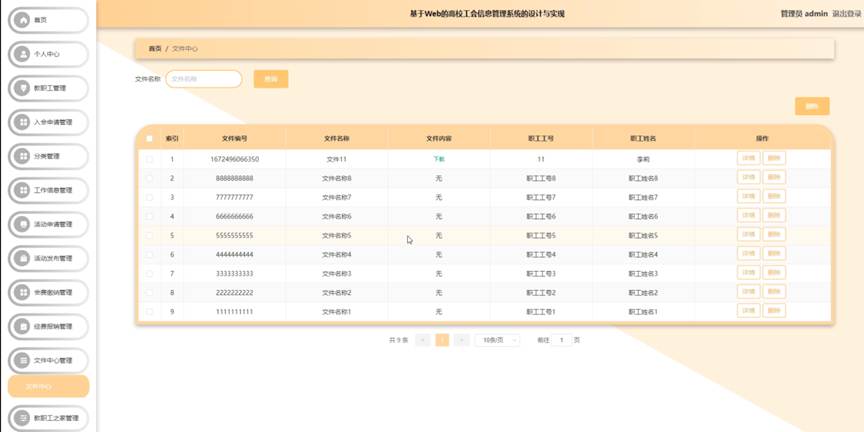This screenshot has height=432, width=864.
Task: Focus the 前往 page number input box
Action: click(562, 340)
